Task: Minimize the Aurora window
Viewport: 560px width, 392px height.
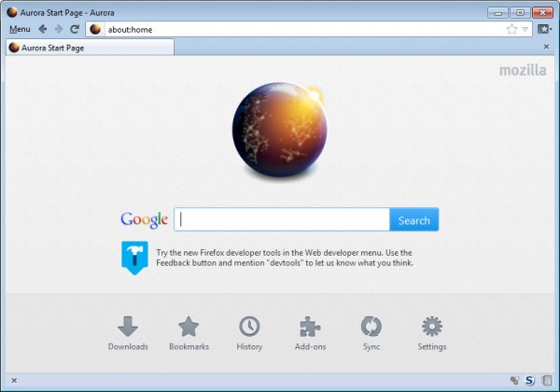Action: pos(497,13)
